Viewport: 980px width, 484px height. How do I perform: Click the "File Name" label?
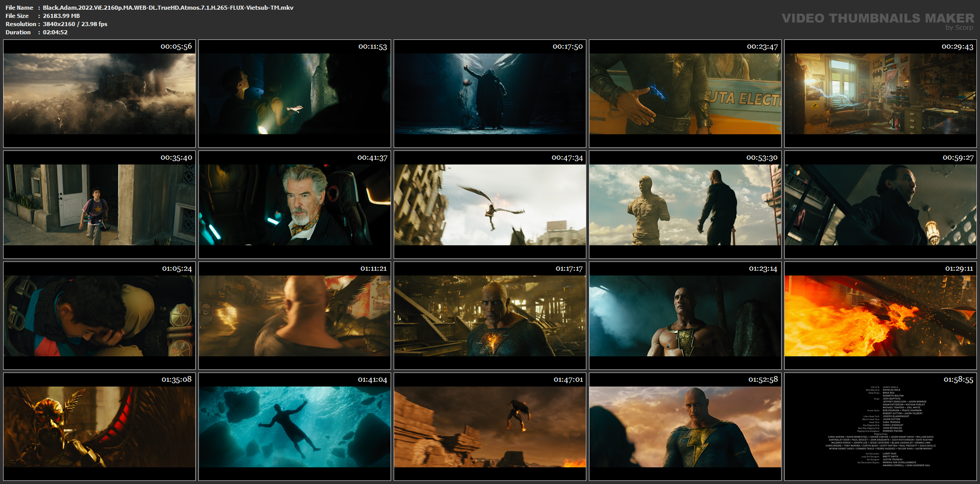point(19,8)
